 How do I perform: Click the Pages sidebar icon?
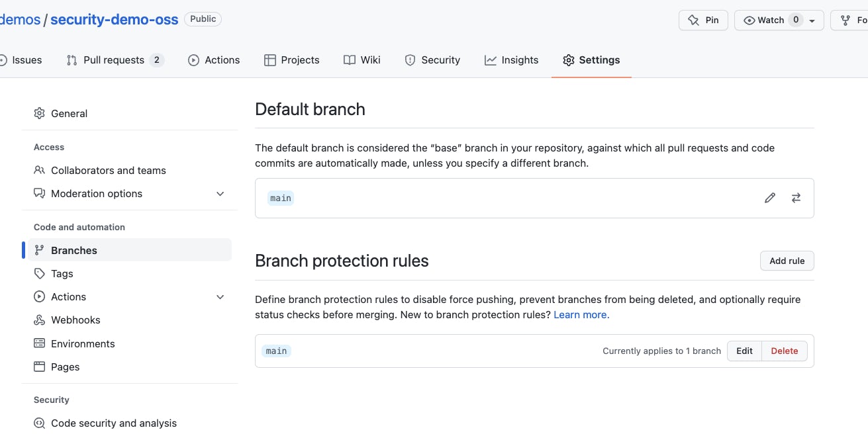[x=39, y=367]
